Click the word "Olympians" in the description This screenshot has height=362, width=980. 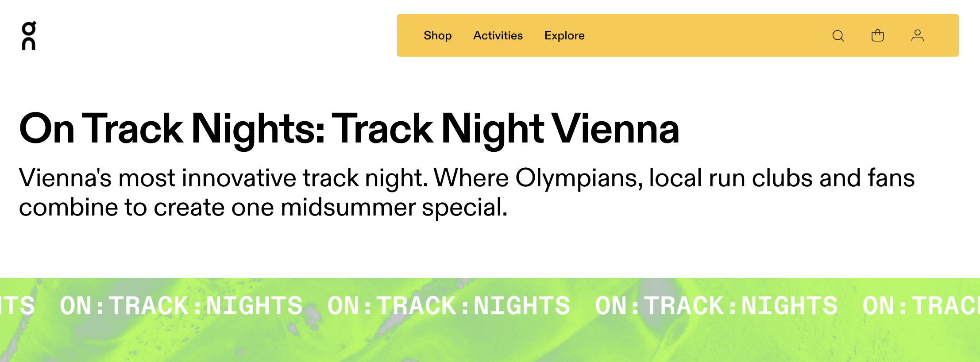point(579,178)
